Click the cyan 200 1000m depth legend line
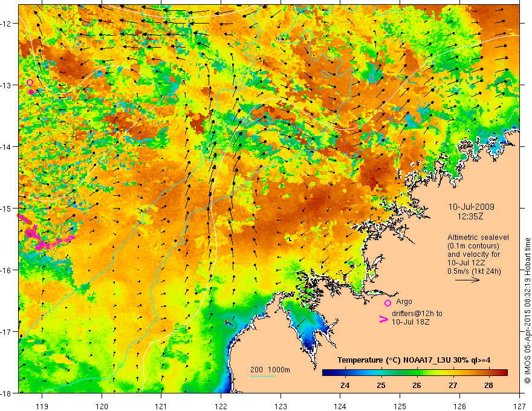 pos(262,376)
